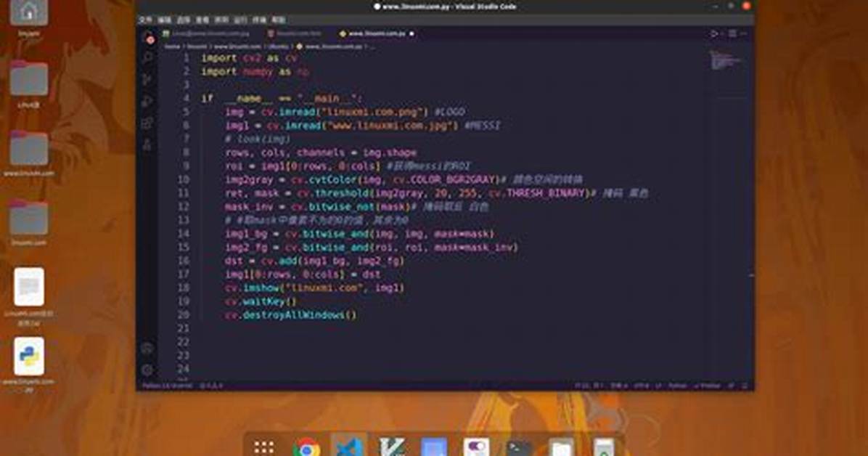Open the first menu bar item 文件
The height and width of the screenshot is (456, 868).
(146, 20)
